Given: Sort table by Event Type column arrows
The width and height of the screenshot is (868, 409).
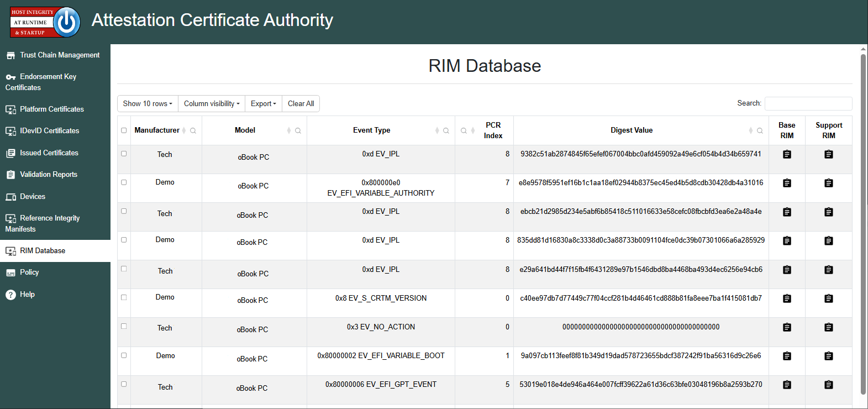Looking at the screenshot, I should [437, 130].
